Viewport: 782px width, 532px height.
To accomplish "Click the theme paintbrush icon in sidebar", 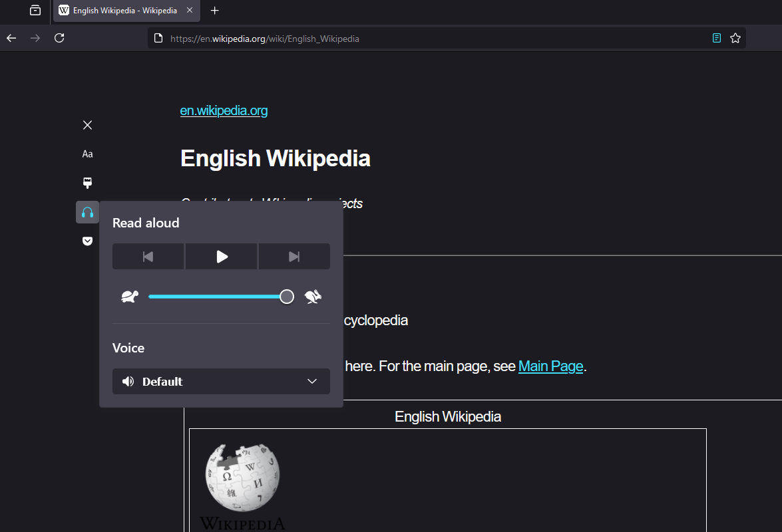I will click(87, 183).
